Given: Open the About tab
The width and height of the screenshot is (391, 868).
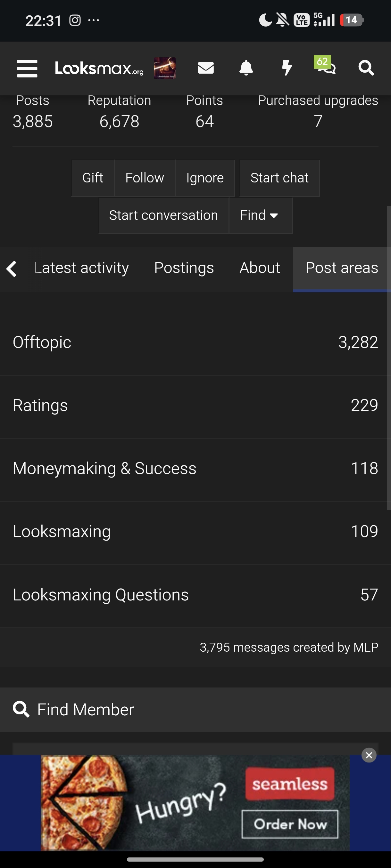Looking at the screenshot, I should coord(259,268).
